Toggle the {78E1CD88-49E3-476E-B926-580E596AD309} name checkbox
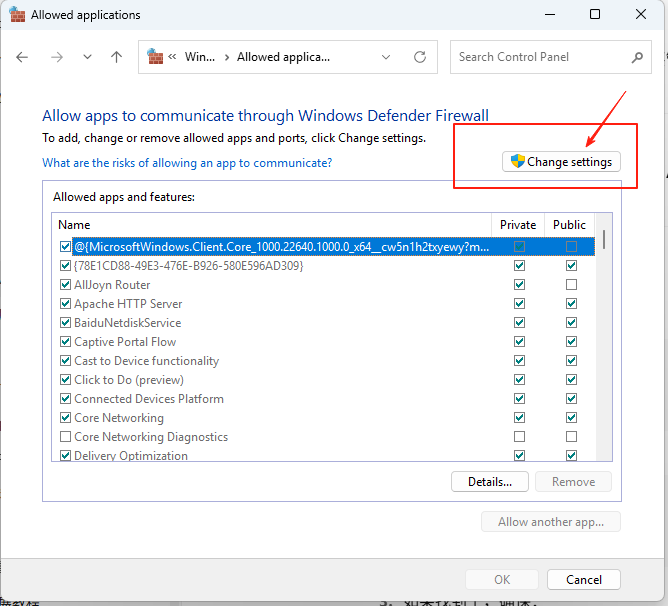 [x=65, y=266]
